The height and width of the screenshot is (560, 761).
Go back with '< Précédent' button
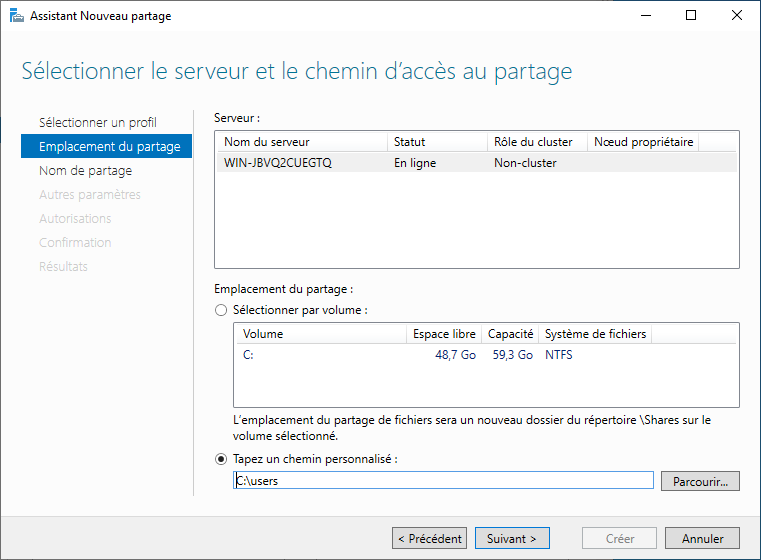pos(429,538)
